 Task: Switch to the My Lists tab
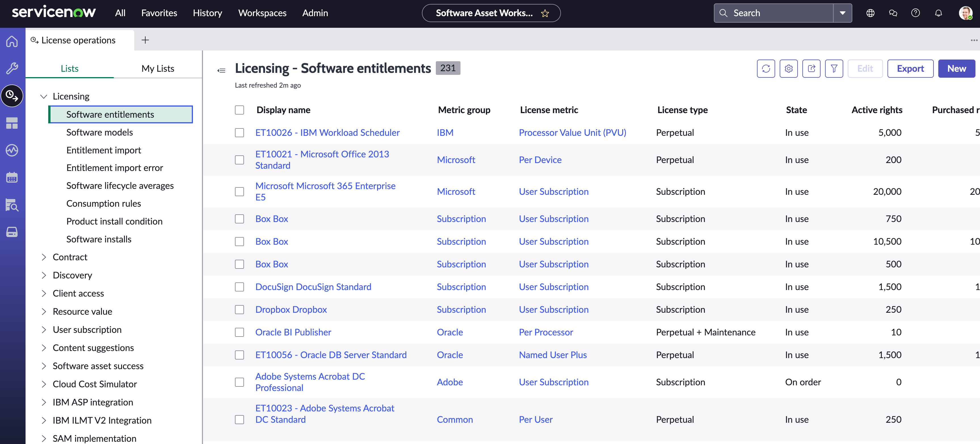(x=158, y=69)
